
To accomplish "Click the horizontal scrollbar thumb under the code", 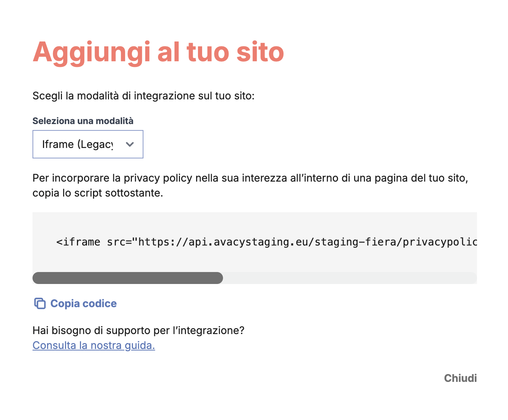I will tap(128, 278).
